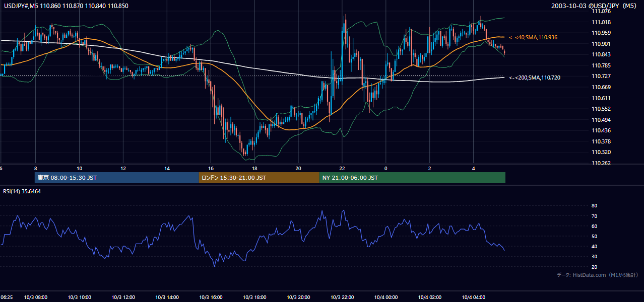Click price axis value 110.378
Viewport: 644px width, 302px height.
click(x=602, y=141)
